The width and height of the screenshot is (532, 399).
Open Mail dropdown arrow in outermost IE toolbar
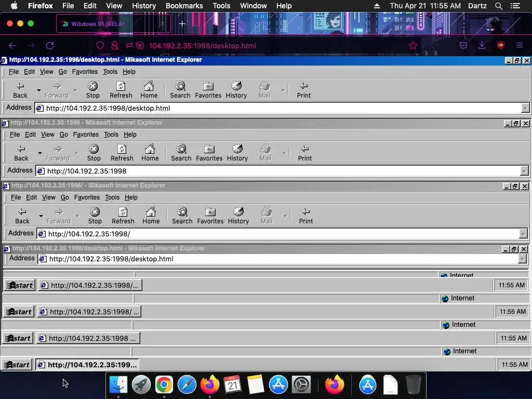tap(283, 90)
